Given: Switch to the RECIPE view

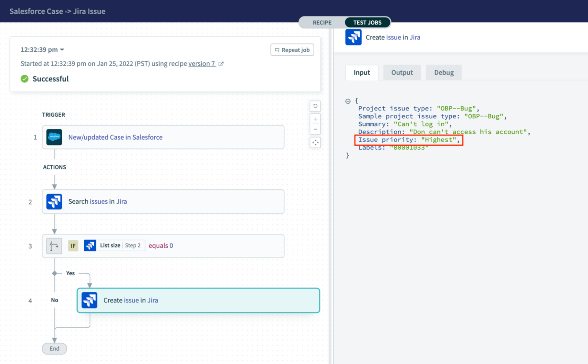Looking at the screenshot, I should 322,23.
